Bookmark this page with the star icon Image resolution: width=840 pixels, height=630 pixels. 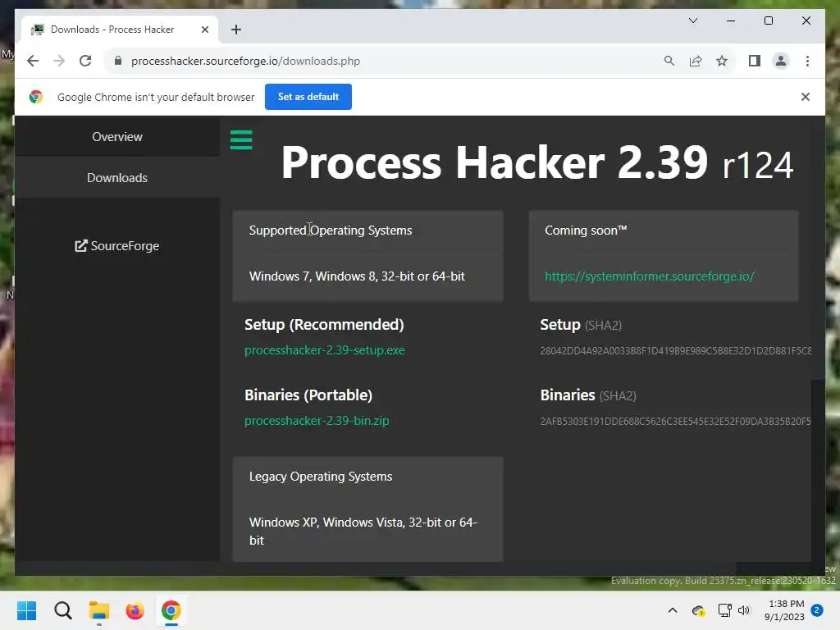722,61
